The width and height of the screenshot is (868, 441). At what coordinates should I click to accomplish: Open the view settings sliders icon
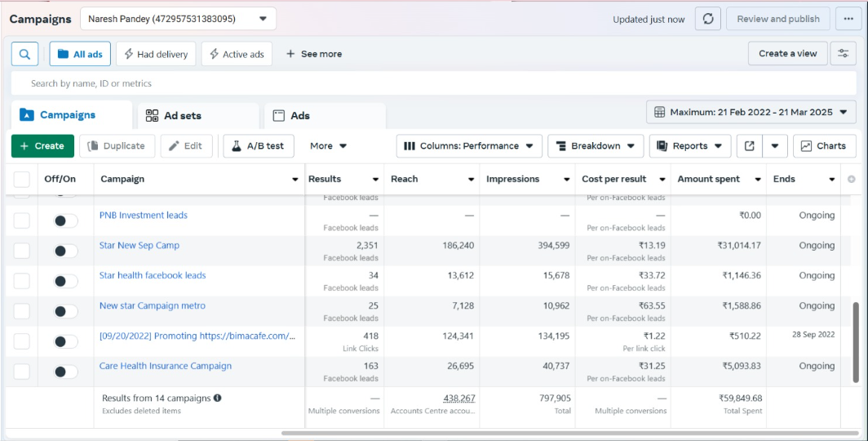[x=843, y=54]
